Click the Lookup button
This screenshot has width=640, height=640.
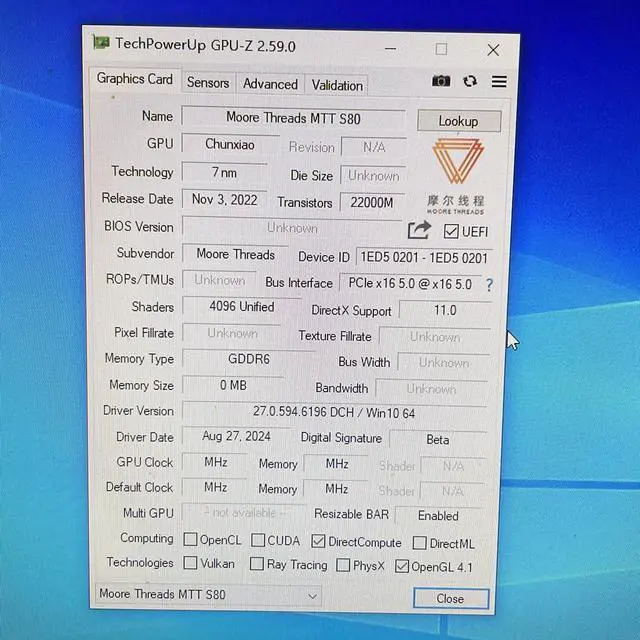coord(459,121)
